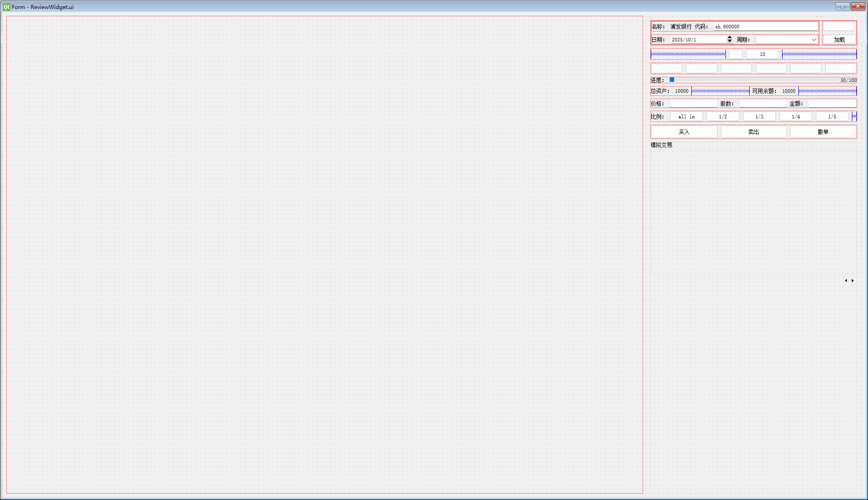The width and height of the screenshot is (868, 500).
Task: Click the 卖出 sell button
Action: point(753,132)
